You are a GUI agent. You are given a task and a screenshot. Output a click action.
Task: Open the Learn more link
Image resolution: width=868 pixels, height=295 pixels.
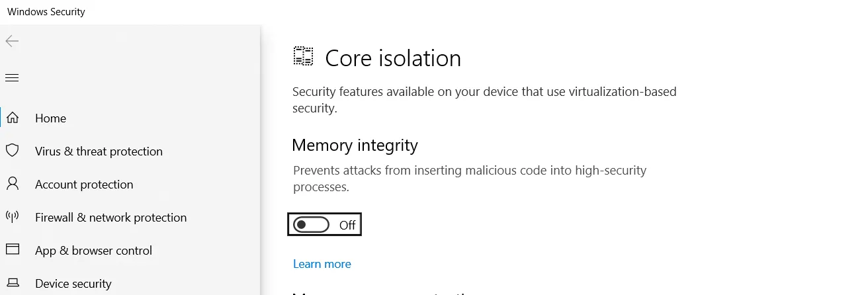click(x=322, y=264)
